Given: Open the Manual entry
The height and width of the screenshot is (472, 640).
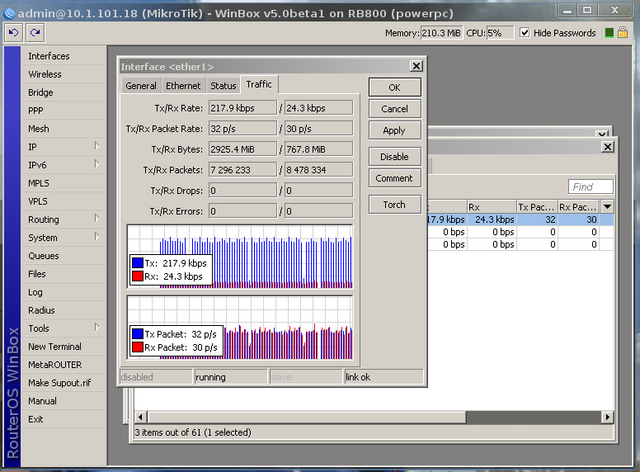Looking at the screenshot, I should click(x=63, y=401).
